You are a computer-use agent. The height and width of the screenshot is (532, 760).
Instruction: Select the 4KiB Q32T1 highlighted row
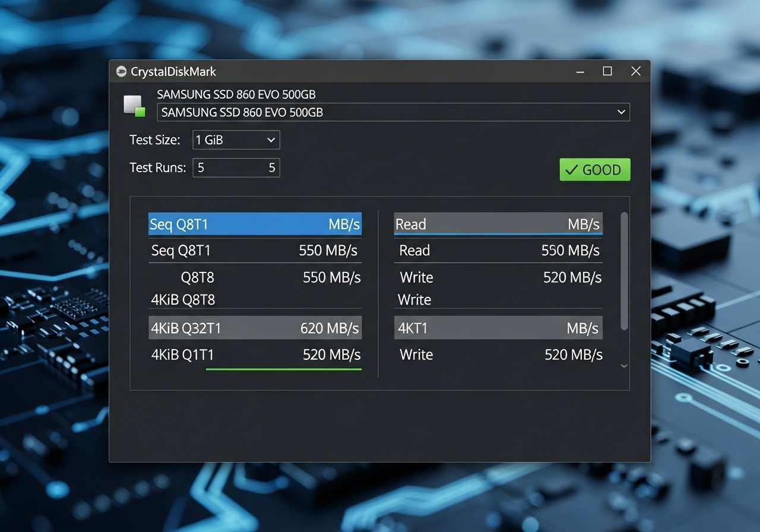255,328
